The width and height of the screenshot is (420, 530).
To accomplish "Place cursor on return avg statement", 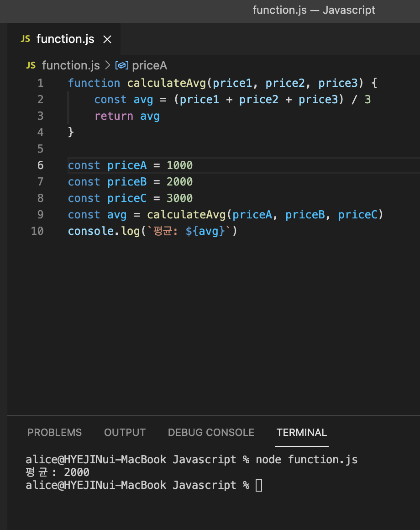I will click(x=127, y=116).
